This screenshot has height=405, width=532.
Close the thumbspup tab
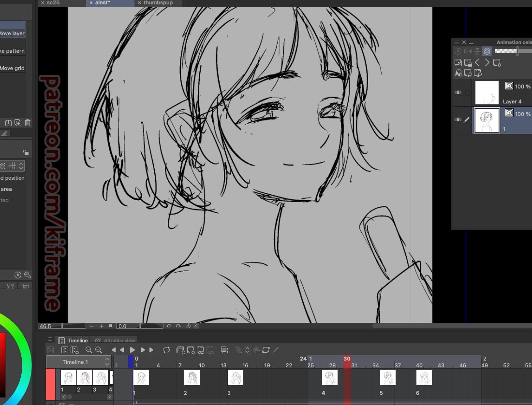(139, 3)
